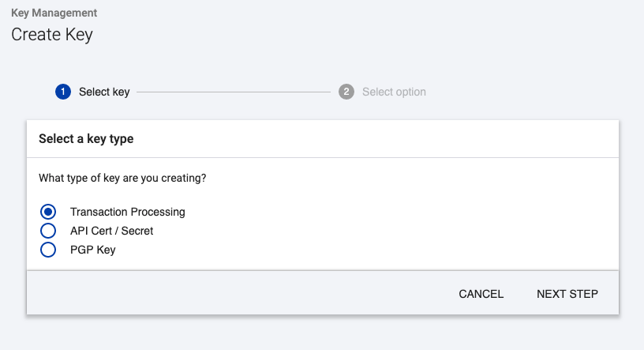Click the Transaction Processing option label

tap(127, 212)
